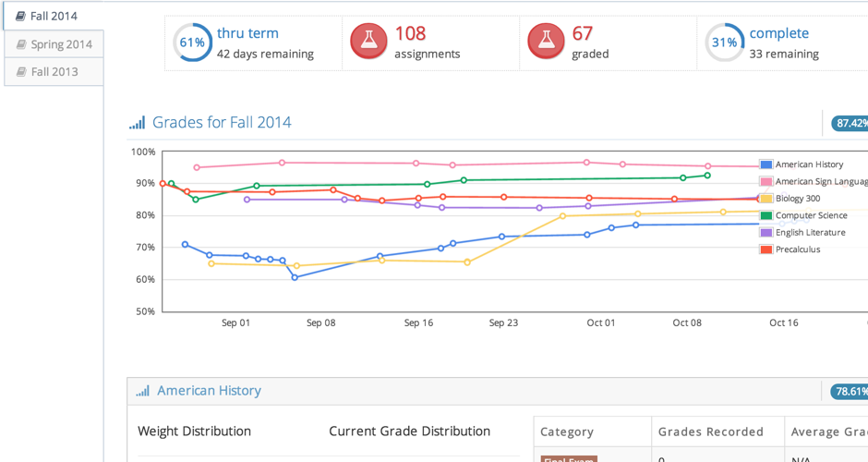
Task: Click the 61% circular progress indicator
Action: [x=192, y=43]
